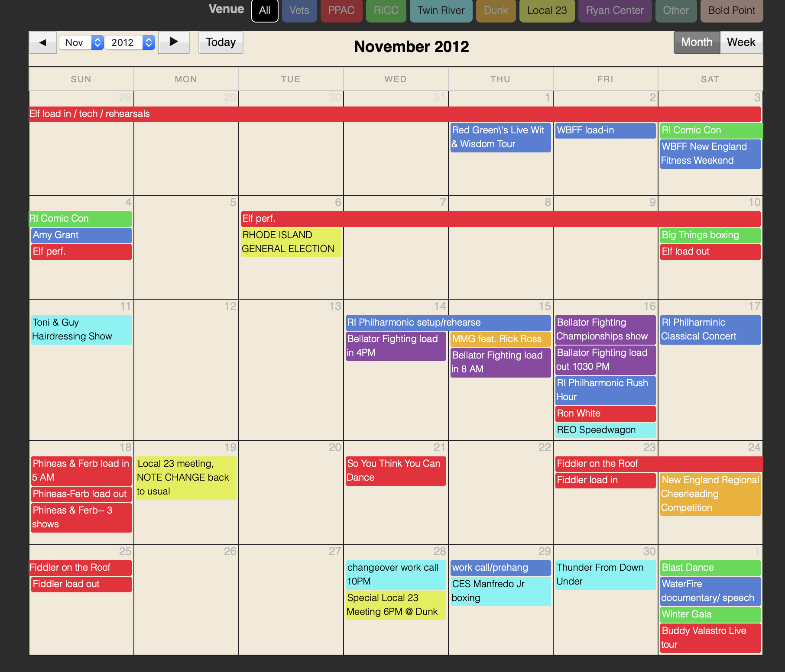Open the 2012 year dropdown
Viewport: 785px width, 672px height.
pyautogui.click(x=130, y=42)
